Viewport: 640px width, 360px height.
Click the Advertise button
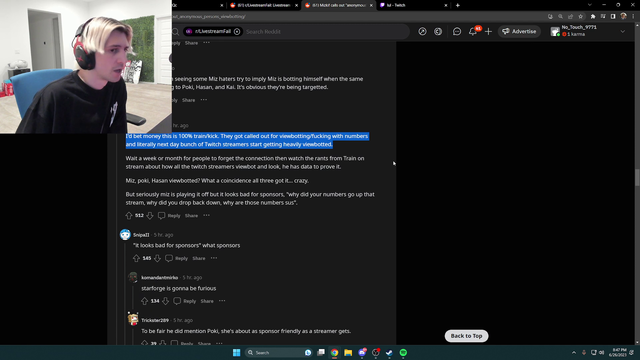(x=519, y=31)
